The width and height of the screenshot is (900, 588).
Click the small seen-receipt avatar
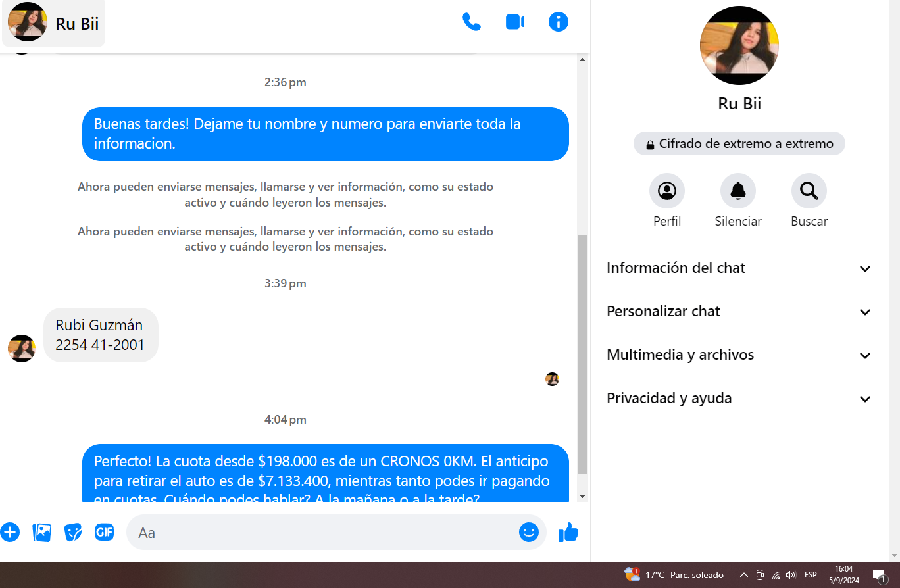tap(552, 379)
